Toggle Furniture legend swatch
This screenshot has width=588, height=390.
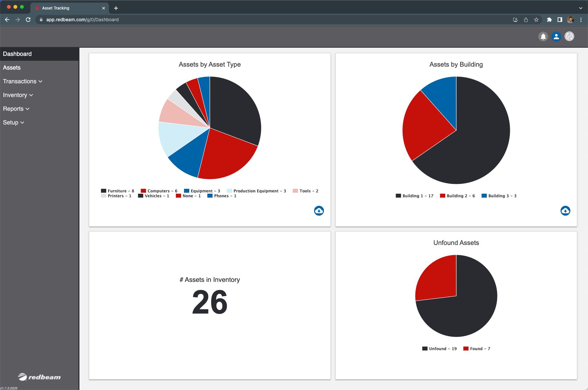coord(104,191)
